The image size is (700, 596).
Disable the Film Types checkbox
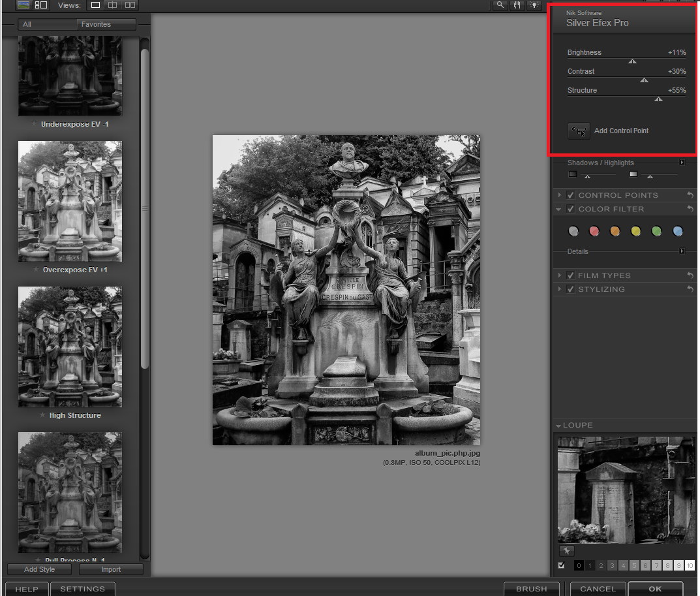[571, 275]
